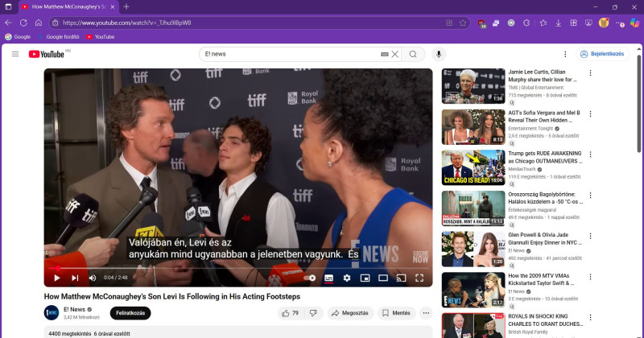Click the magnifier search button
Image resolution: width=644 pixels, height=338 pixels.
pyautogui.click(x=413, y=54)
